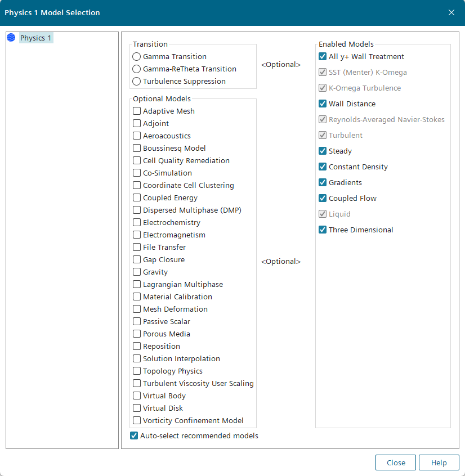Toggle Auto-select recommended models
The image size is (465, 476).
click(x=134, y=435)
